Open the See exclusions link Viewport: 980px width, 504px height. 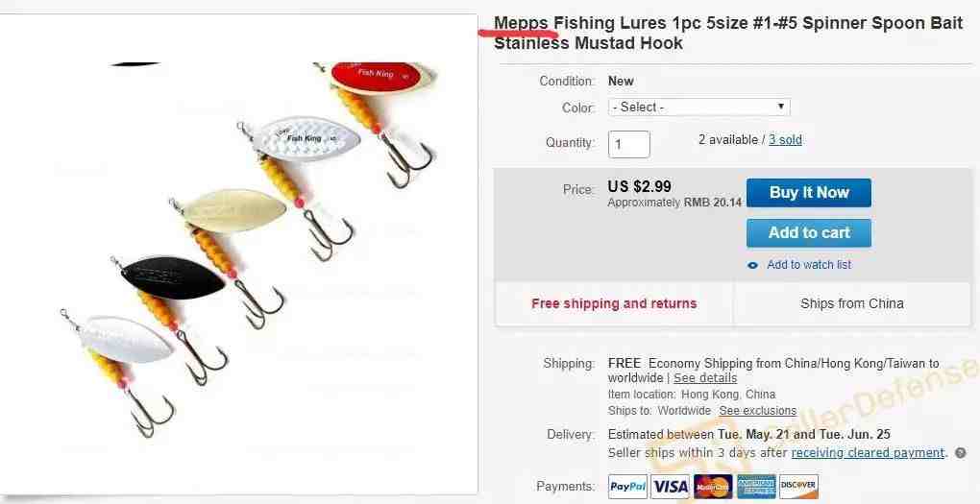[757, 411]
